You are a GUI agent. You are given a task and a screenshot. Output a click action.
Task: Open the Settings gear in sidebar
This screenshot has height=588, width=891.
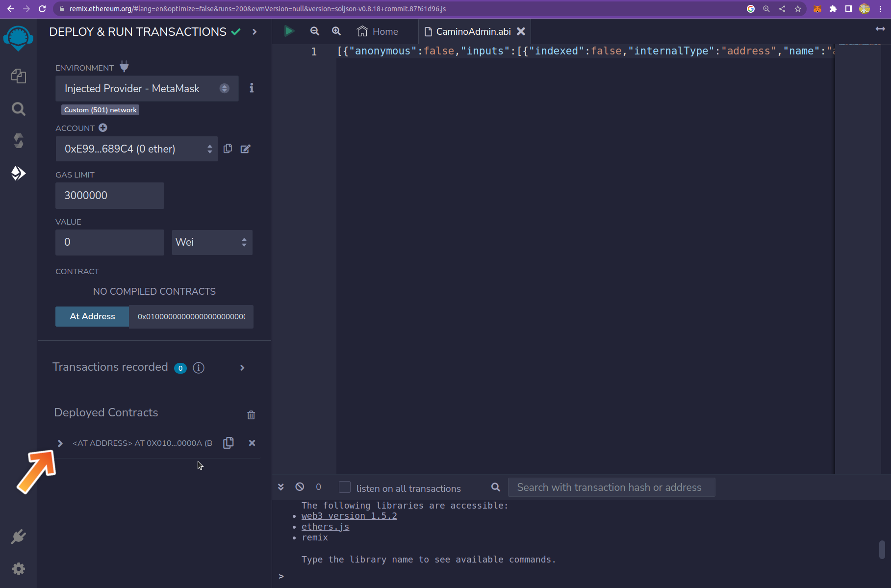(x=18, y=569)
